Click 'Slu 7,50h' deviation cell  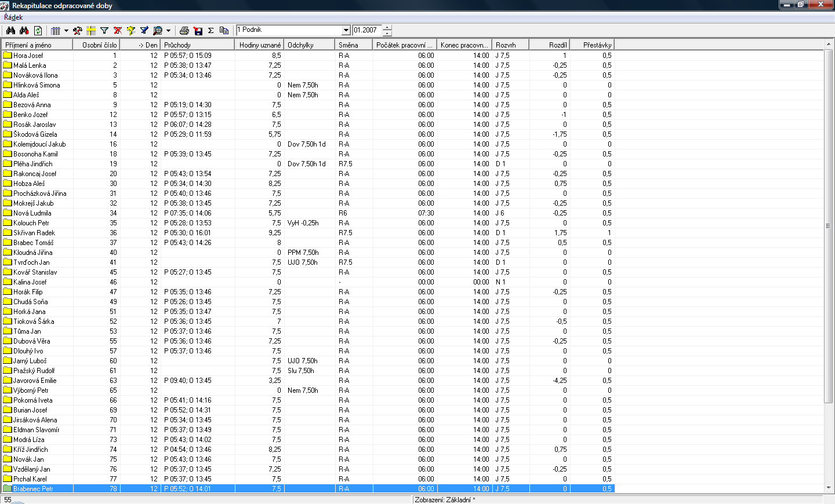(301, 371)
